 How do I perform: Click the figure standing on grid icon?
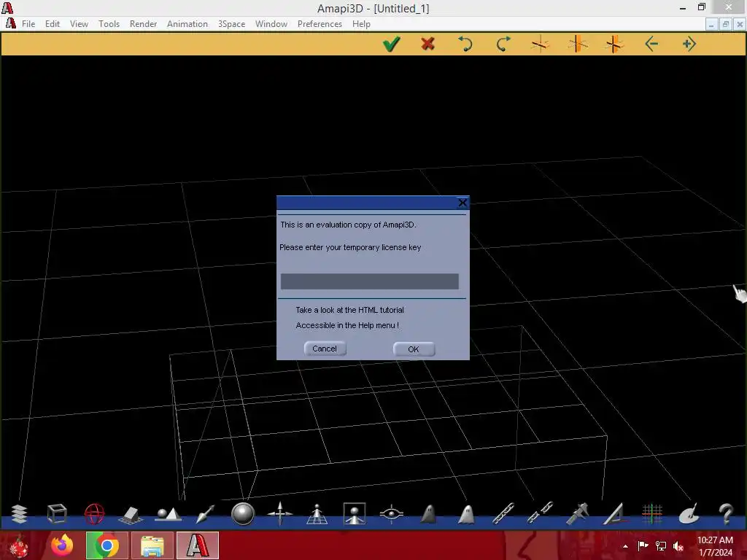[317, 514]
